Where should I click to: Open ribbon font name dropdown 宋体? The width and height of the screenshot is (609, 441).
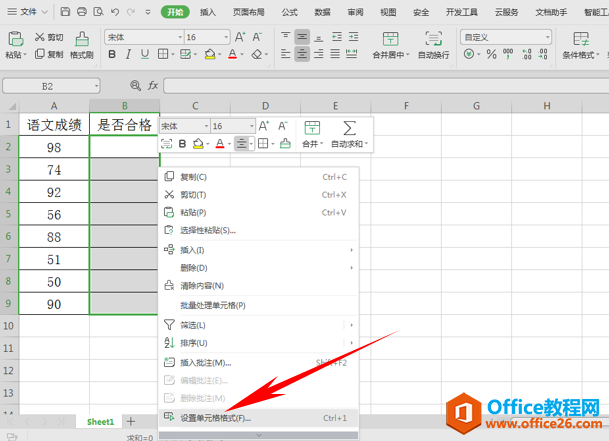coord(180,37)
